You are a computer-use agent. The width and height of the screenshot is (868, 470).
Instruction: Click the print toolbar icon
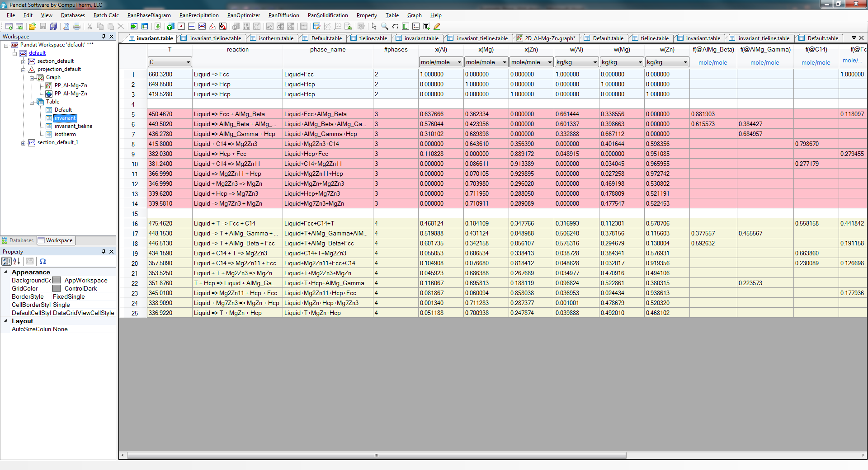coord(77,27)
